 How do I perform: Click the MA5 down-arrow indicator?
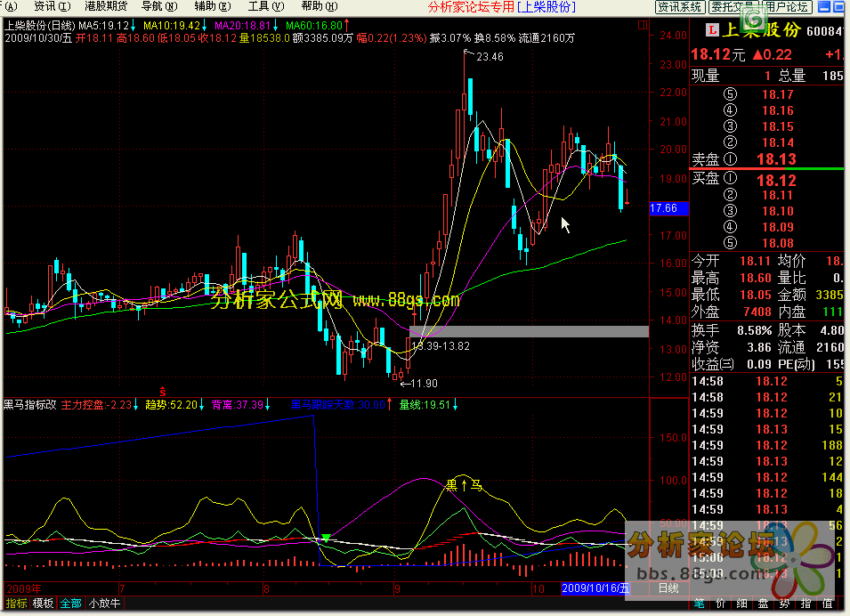click(x=134, y=26)
